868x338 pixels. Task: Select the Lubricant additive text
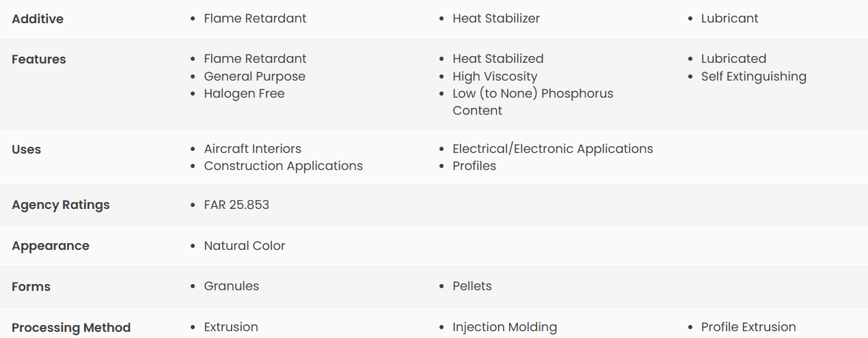point(729,18)
